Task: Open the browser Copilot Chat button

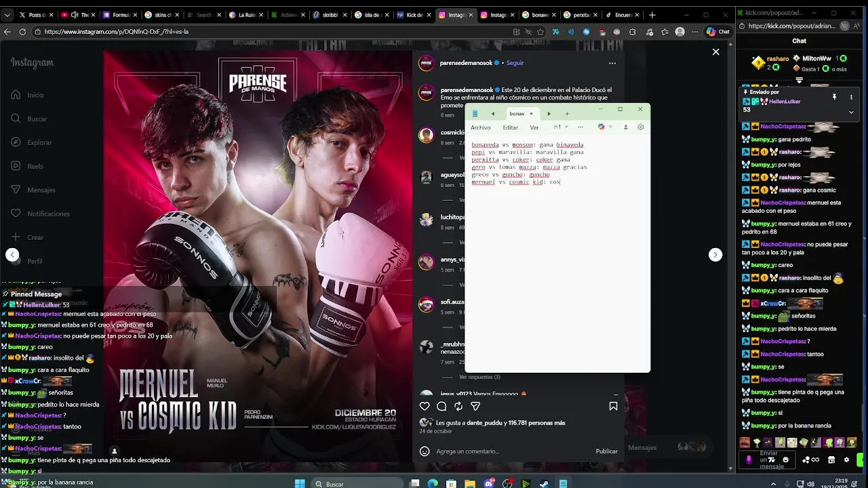Action: [x=718, y=31]
